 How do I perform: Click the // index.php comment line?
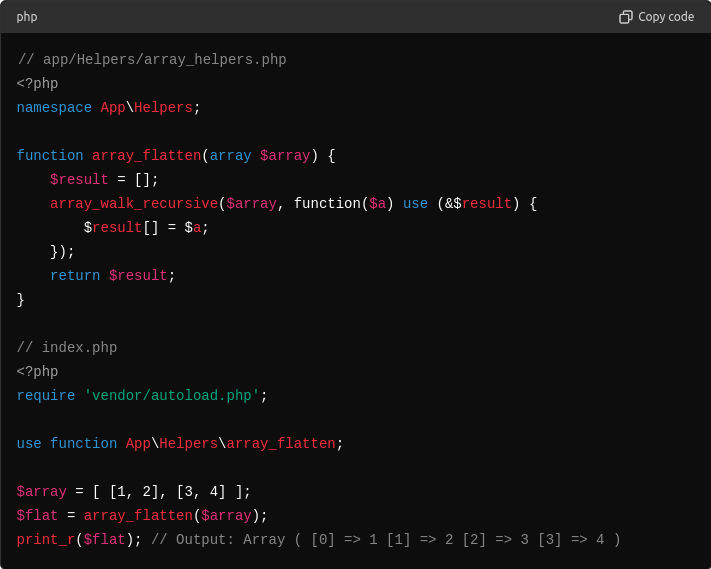coord(67,347)
